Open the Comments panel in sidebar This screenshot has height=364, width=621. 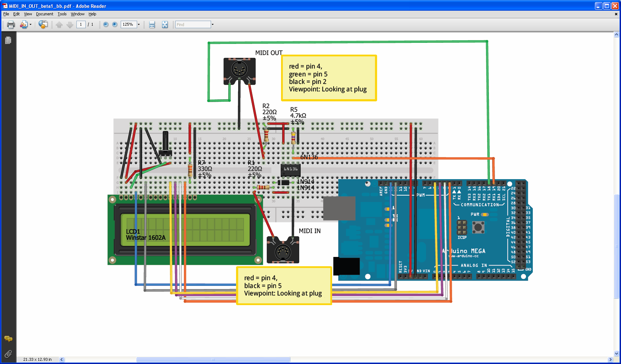[x=8, y=339]
